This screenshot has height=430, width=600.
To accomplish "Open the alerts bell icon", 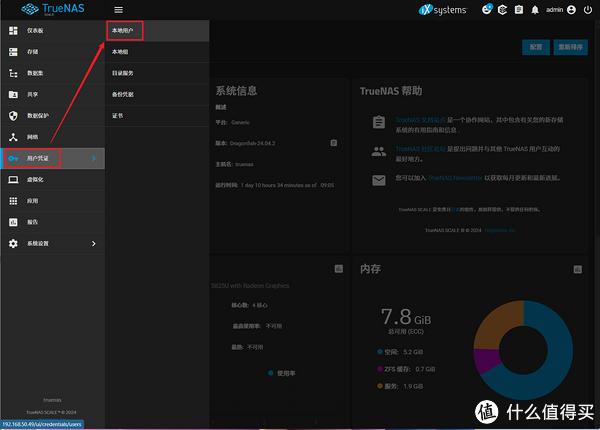I will [535, 10].
